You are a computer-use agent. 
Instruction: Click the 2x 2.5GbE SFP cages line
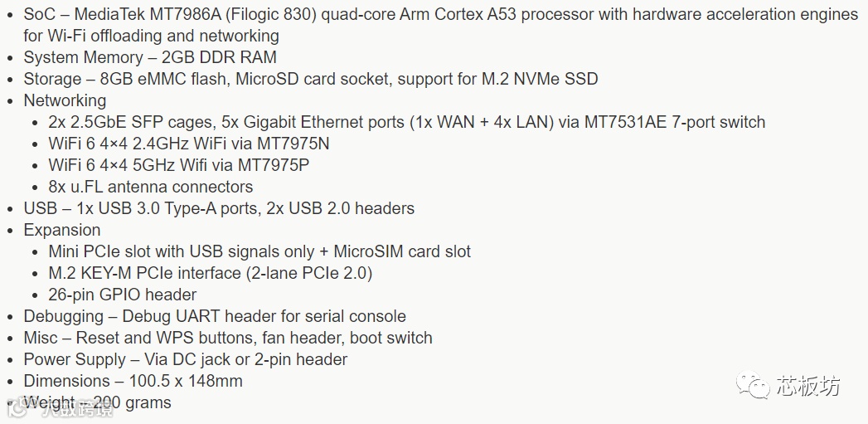pos(407,122)
